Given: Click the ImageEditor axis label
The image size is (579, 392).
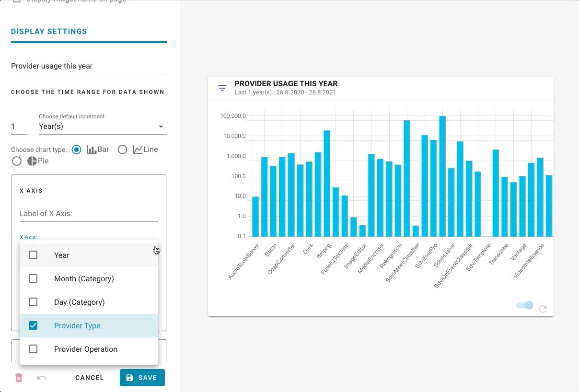Looking at the screenshot, I should [354, 256].
